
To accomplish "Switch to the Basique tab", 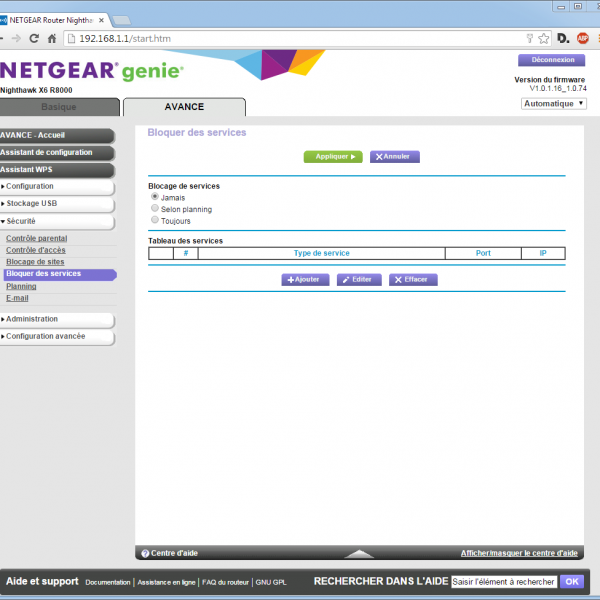I will pyautogui.click(x=58, y=107).
